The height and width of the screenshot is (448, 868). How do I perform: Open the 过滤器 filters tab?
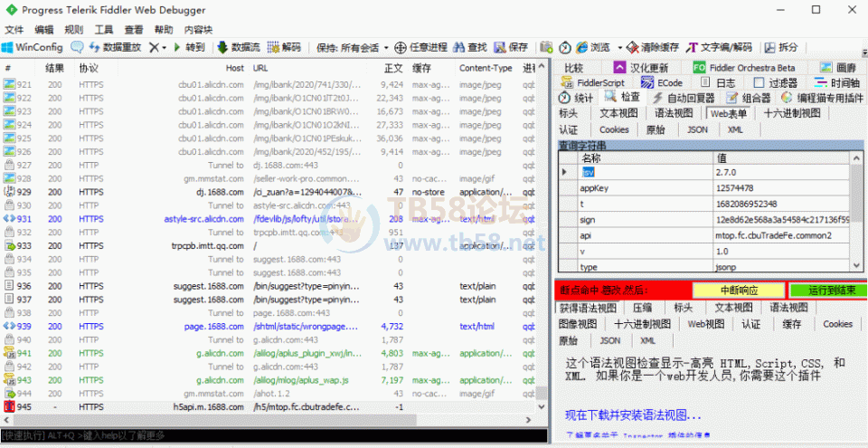coord(776,82)
